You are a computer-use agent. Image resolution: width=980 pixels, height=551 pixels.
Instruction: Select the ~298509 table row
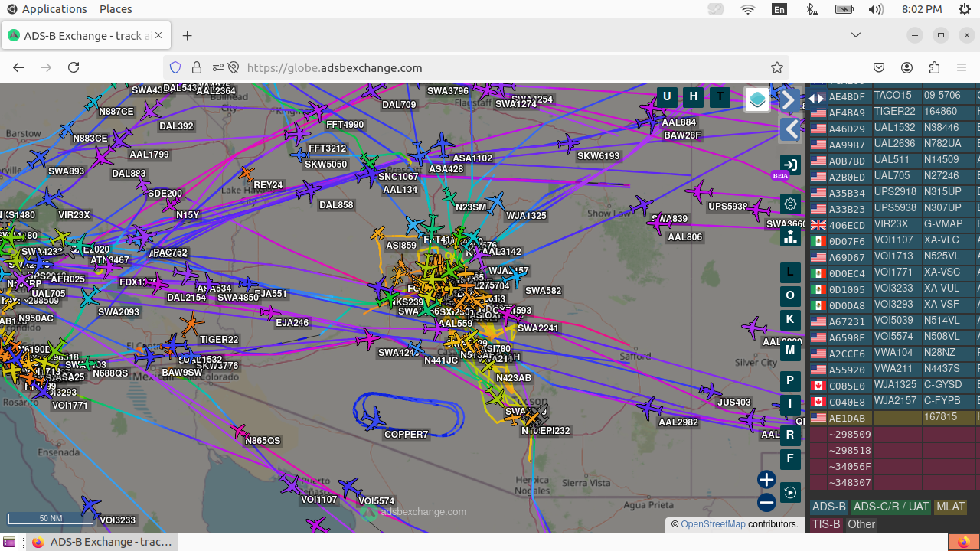894,435
